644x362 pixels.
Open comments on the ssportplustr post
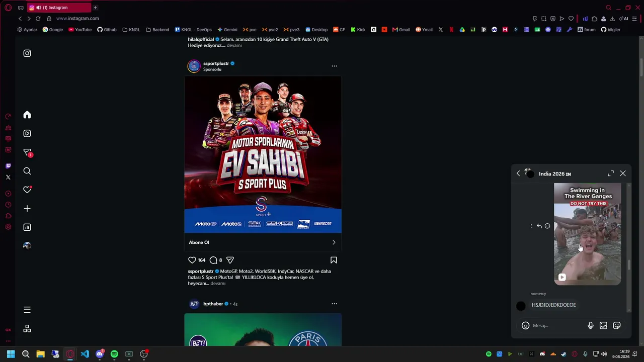tap(213, 260)
